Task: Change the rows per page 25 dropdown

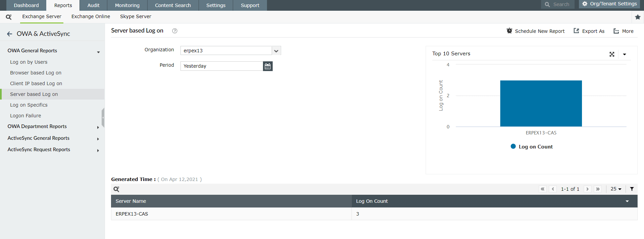Action: tap(616, 189)
